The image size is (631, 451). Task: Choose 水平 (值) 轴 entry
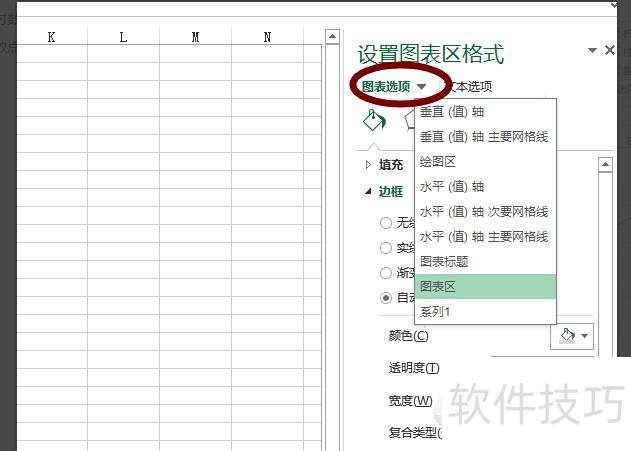click(x=485, y=187)
